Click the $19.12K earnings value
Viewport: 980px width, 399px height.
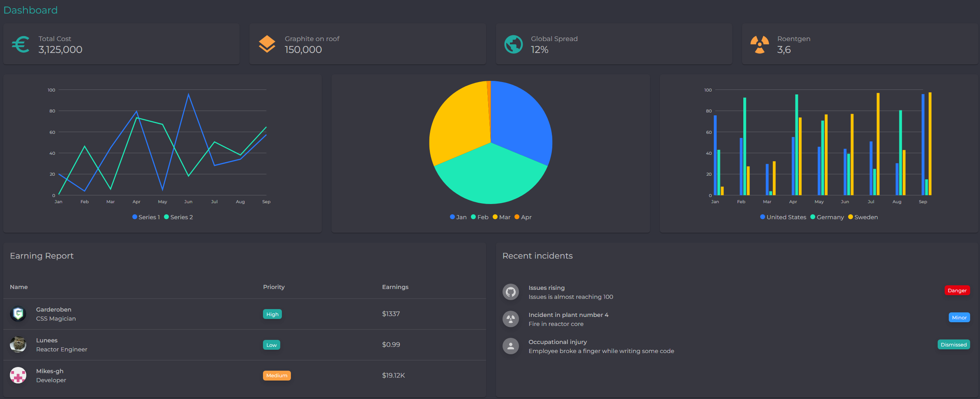pos(394,376)
